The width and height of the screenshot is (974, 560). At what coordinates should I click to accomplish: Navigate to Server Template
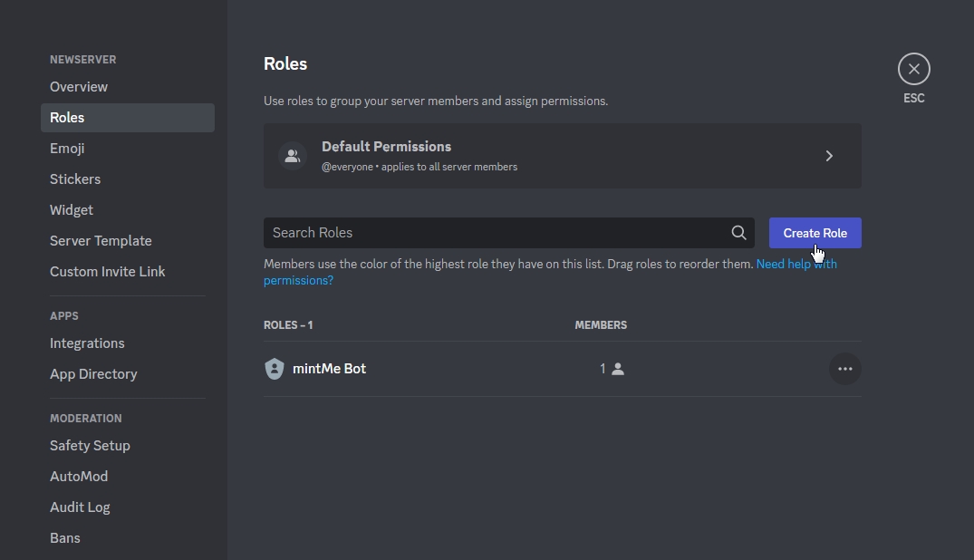[x=101, y=241]
